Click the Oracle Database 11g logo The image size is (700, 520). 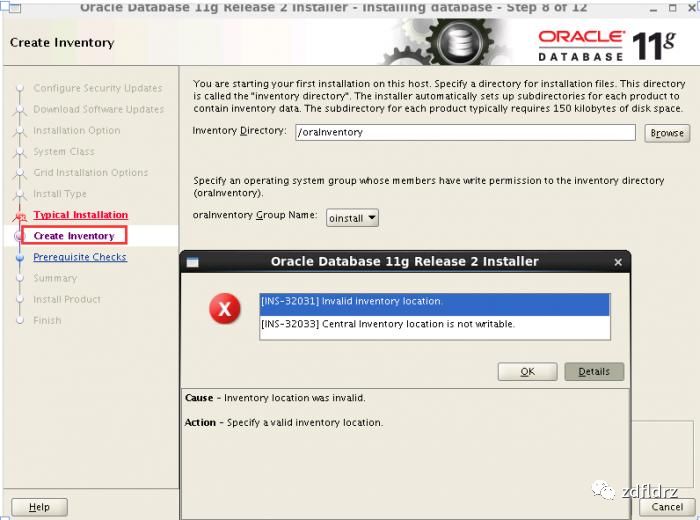[x=606, y=45]
